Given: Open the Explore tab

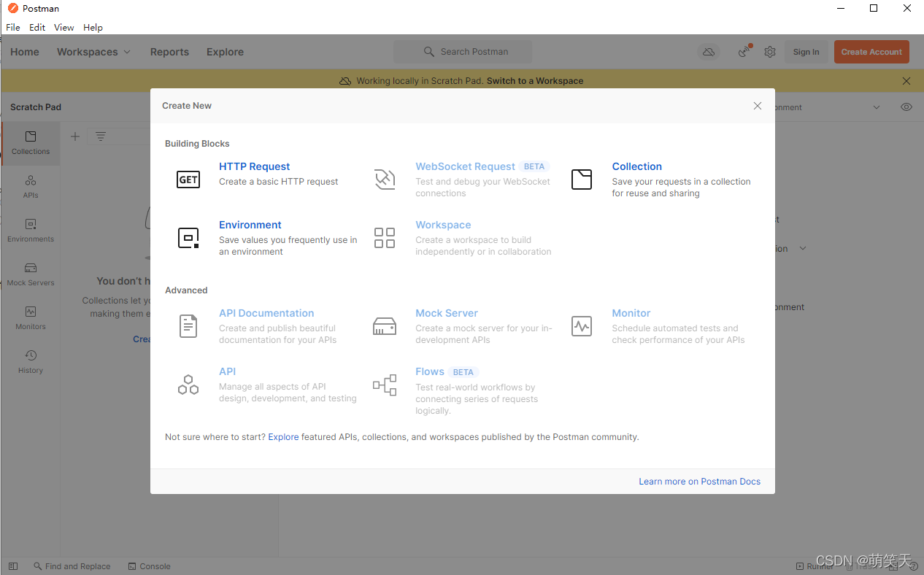Looking at the screenshot, I should [x=225, y=52].
